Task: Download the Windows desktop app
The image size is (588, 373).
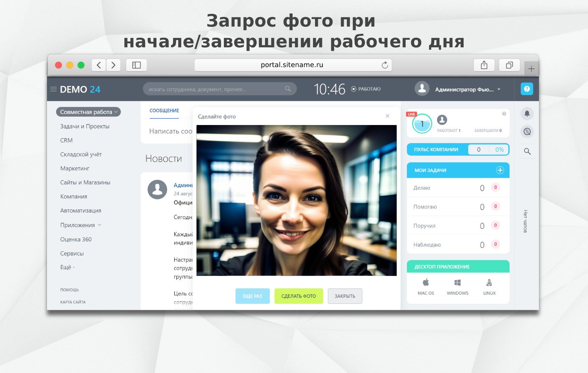Action: [x=457, y=287]
